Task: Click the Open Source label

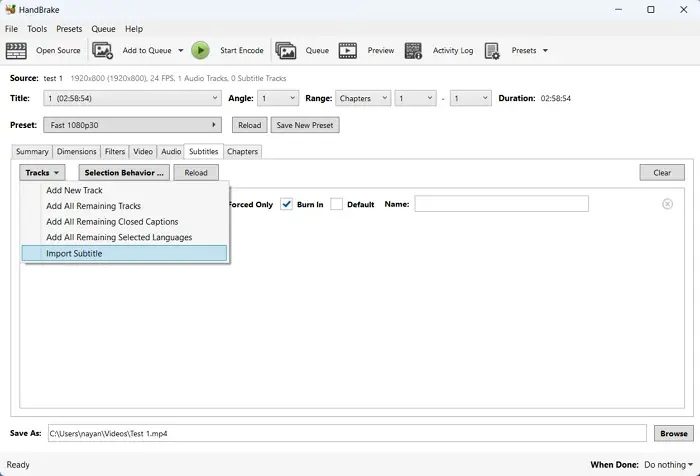Action: (x=58, y=50)
